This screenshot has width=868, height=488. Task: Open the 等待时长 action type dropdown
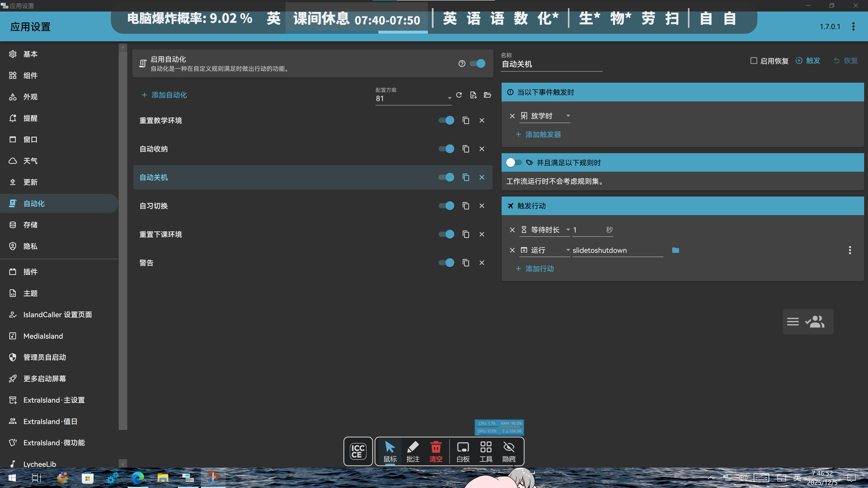[x=568, y=230]
